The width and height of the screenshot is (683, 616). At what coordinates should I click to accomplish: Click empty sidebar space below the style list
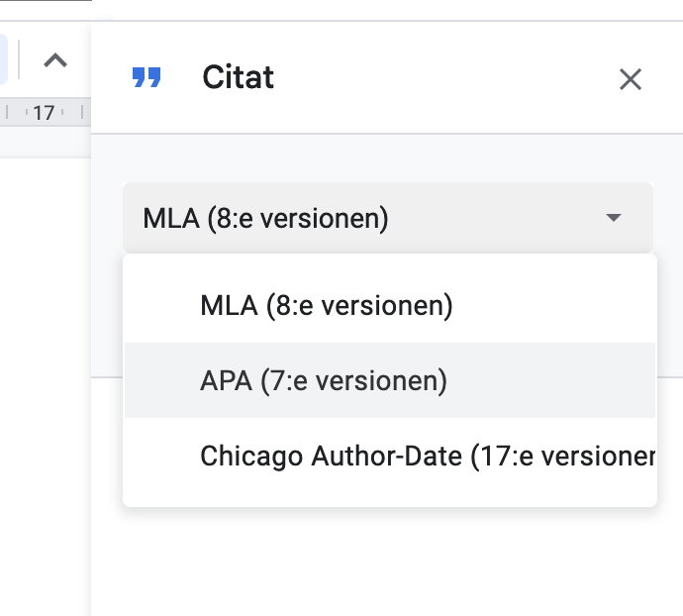[x=387, y=563]
